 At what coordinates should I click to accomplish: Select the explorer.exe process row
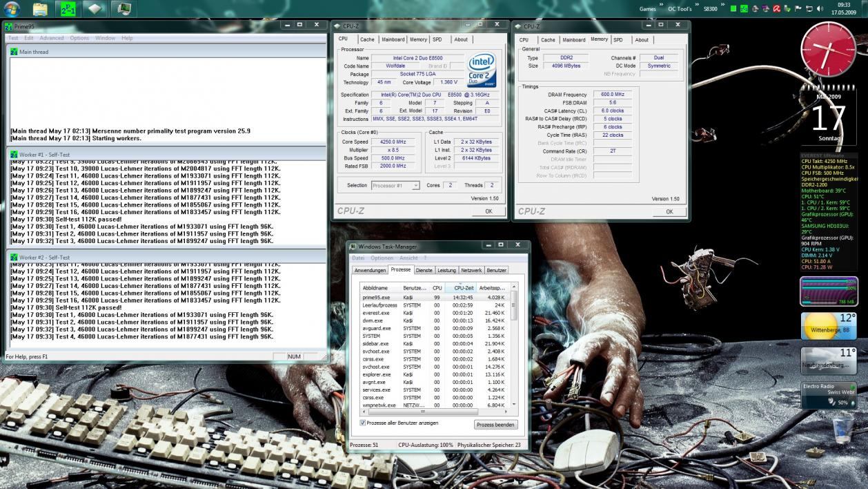(435, 374)
